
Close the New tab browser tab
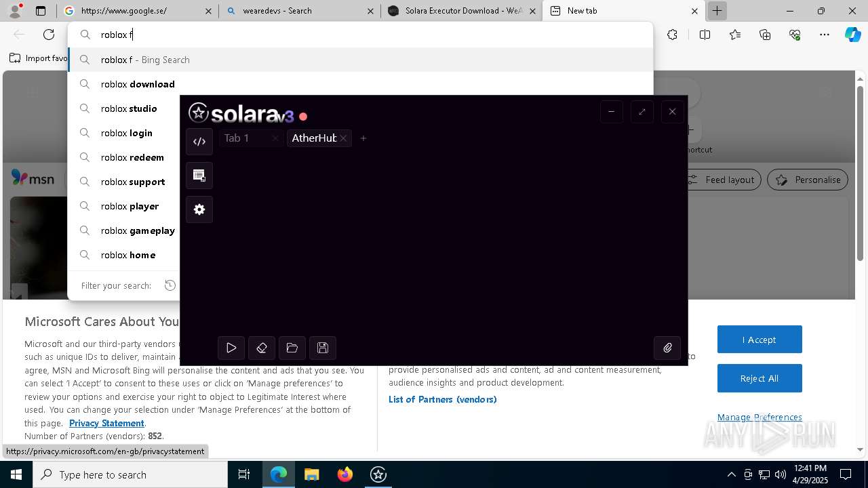point(694,11)
